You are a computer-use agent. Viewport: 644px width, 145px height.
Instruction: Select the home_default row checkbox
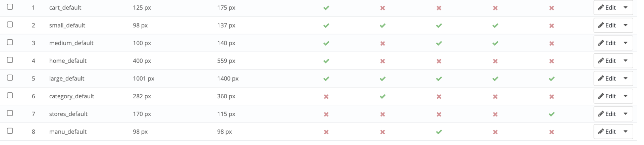pyautogui.click(x=10, y=60)
